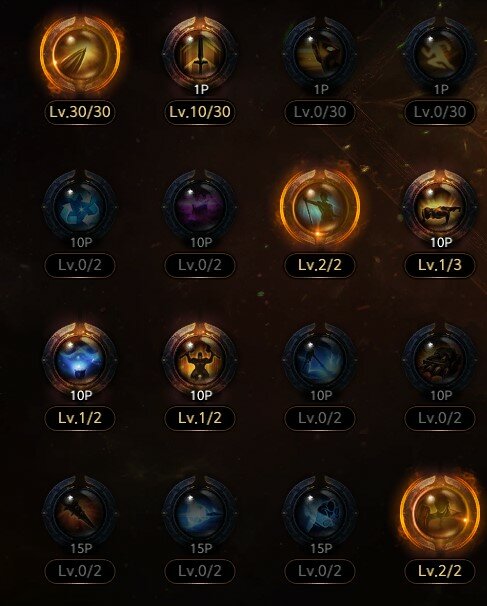
Task: Click the blue cluster skill icon costing 15P
Action: coord(320,512)
